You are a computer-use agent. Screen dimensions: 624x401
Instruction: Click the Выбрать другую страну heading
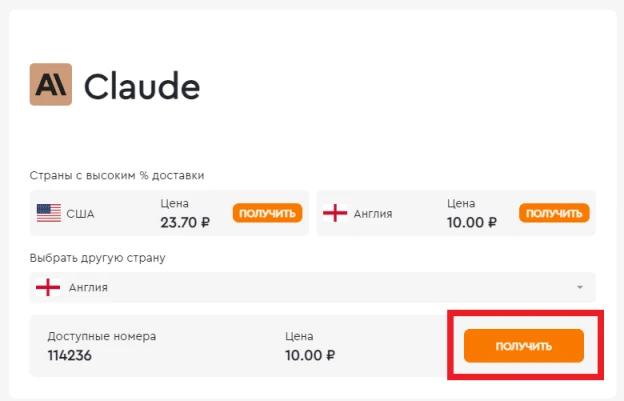pos(98,258)
